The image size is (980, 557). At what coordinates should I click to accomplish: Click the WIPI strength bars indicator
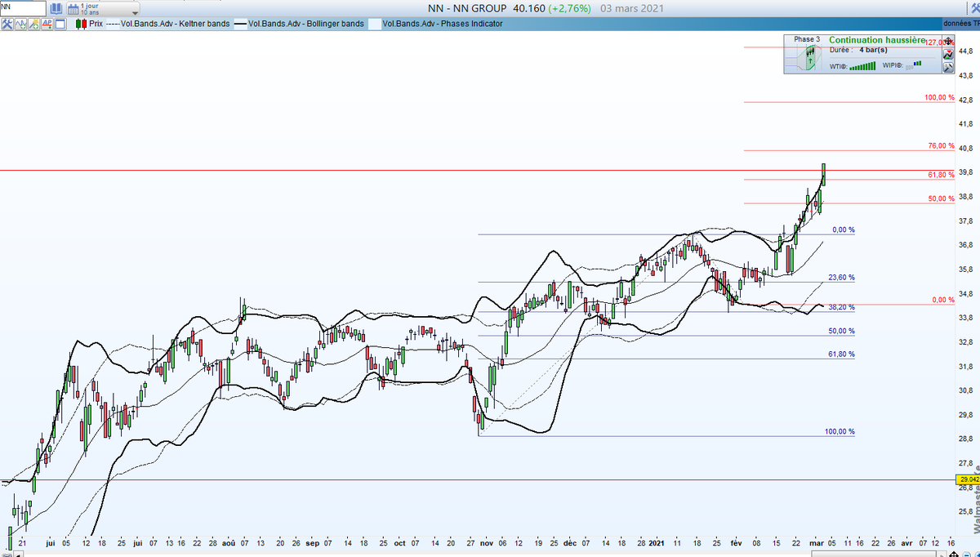point(913,64)
